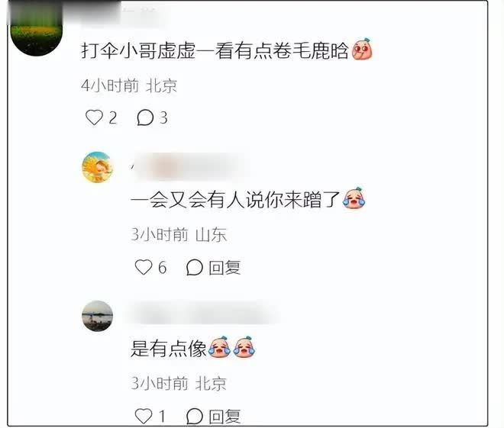
Task: Click the blurred username beside the lake avatar
Action: point(201,314)
